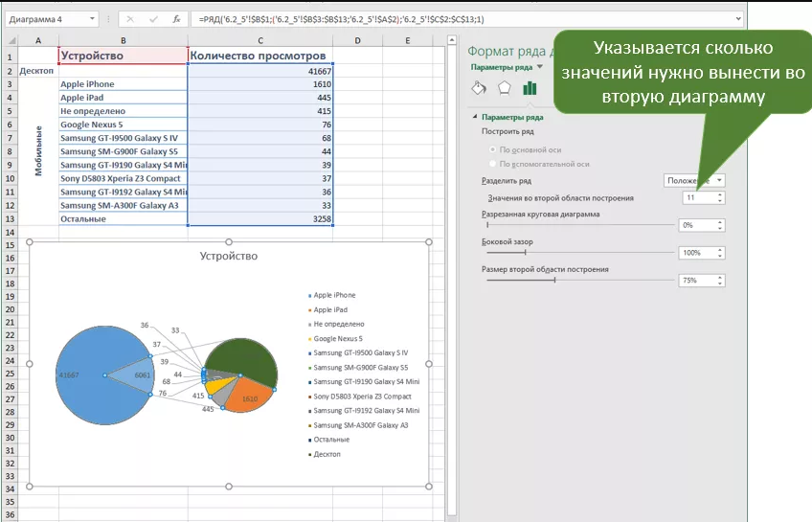Click the Insert Function fx icon

click(176, 19)
